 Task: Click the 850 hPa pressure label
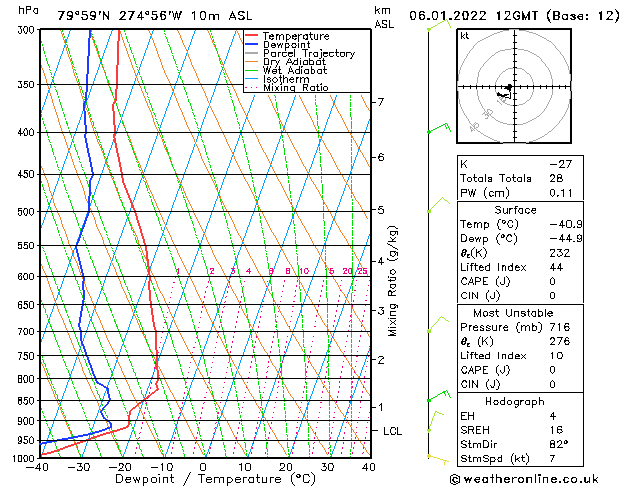pyautogui.click(x=28, y=401)
